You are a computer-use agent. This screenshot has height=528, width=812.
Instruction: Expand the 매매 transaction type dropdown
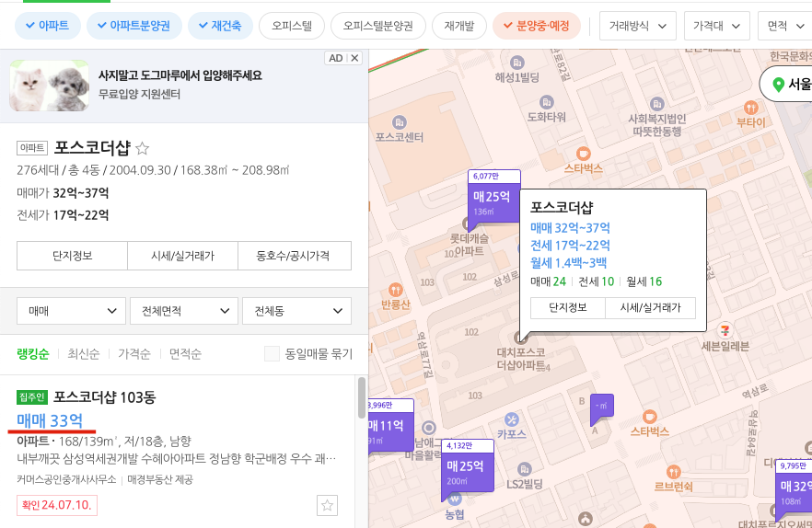pyautogui.click(x=71, y=311)
